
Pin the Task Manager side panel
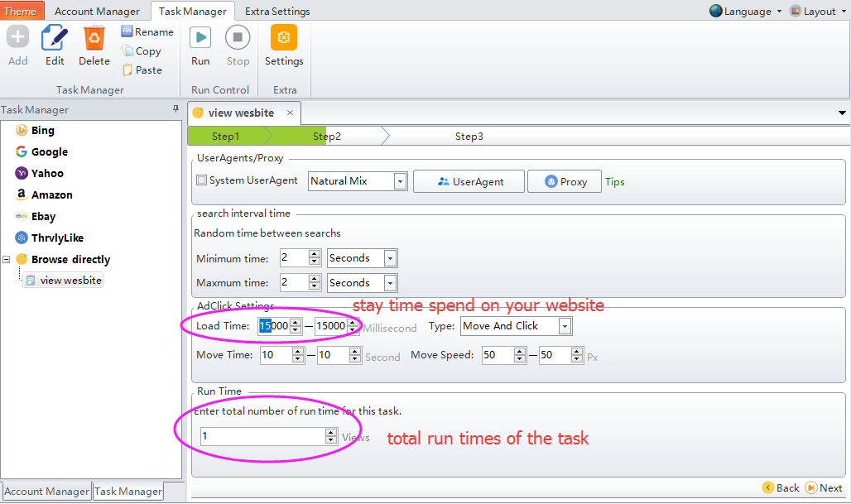(175, 109)
